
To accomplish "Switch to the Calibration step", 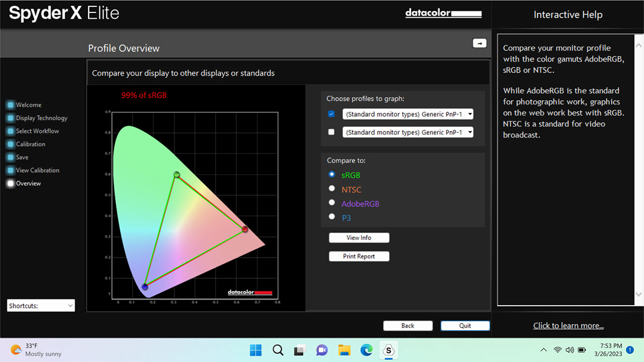I will click(x=31, y=144).
